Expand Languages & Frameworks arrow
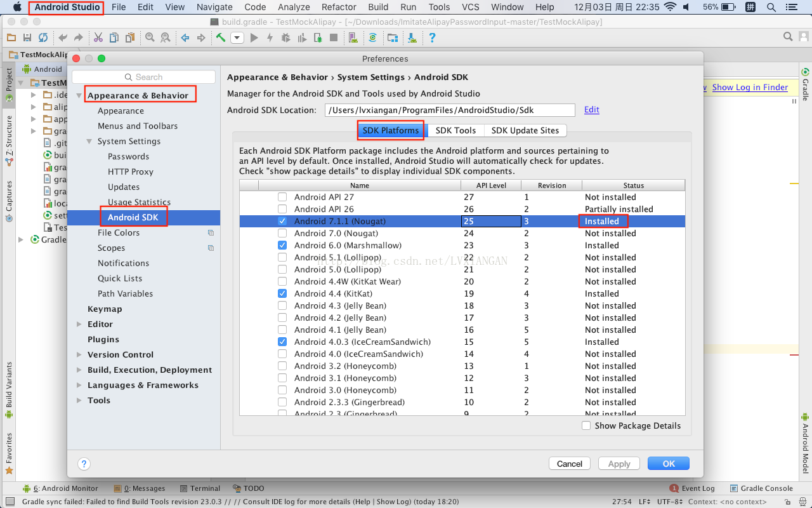Image resolution: width=812 pixels, height=508 pixels. pos(79,385)
